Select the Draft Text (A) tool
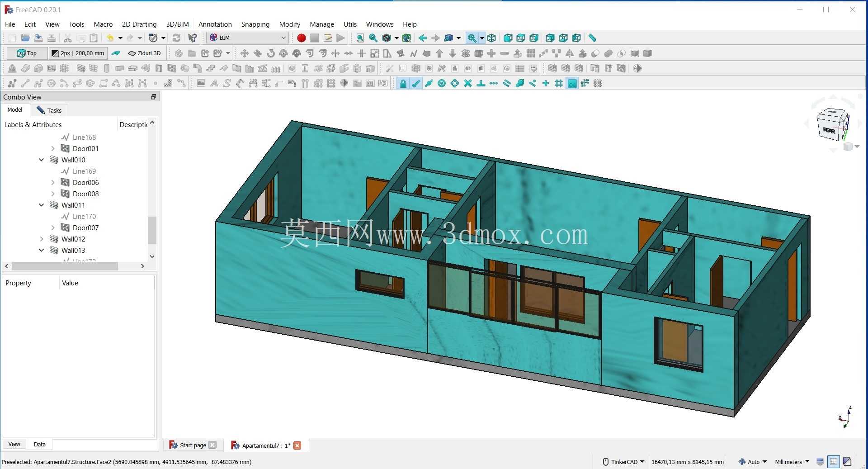This screenshot has width=868, height=469. click(x=214, y=83)
